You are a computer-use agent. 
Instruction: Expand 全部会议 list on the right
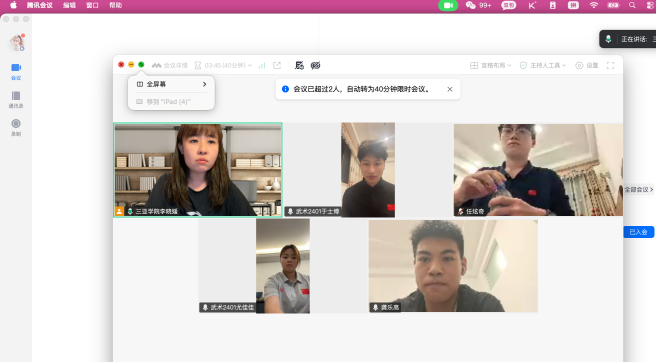click(638, 190)
